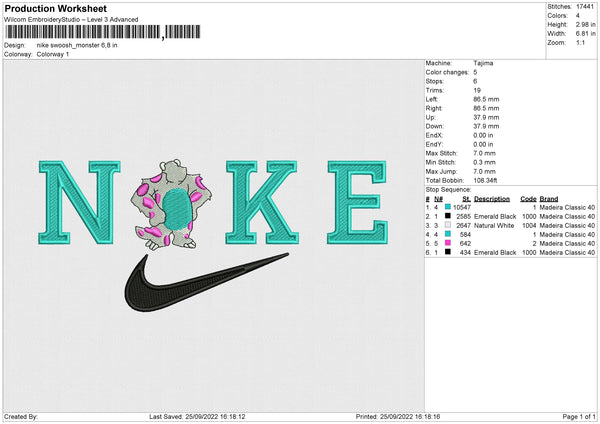
Task: Click the black swatch beside stitch count 2585
Action: [x=448, y=216]
